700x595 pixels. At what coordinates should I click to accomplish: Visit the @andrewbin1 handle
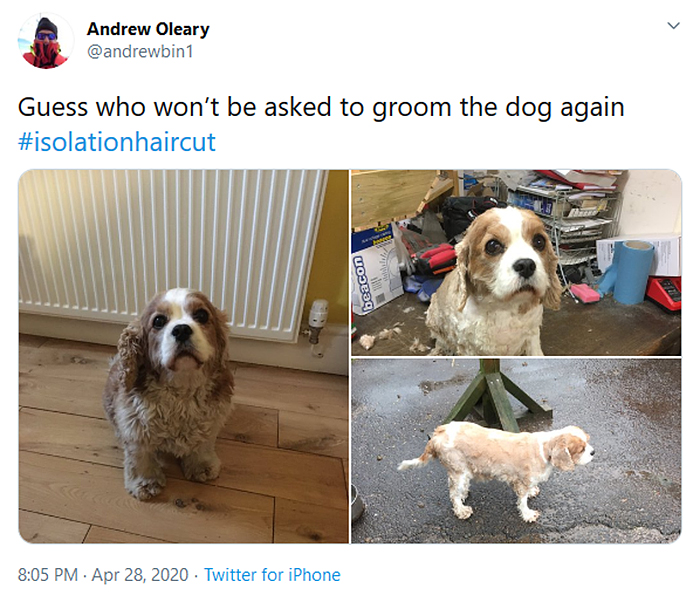click(140, 51)
